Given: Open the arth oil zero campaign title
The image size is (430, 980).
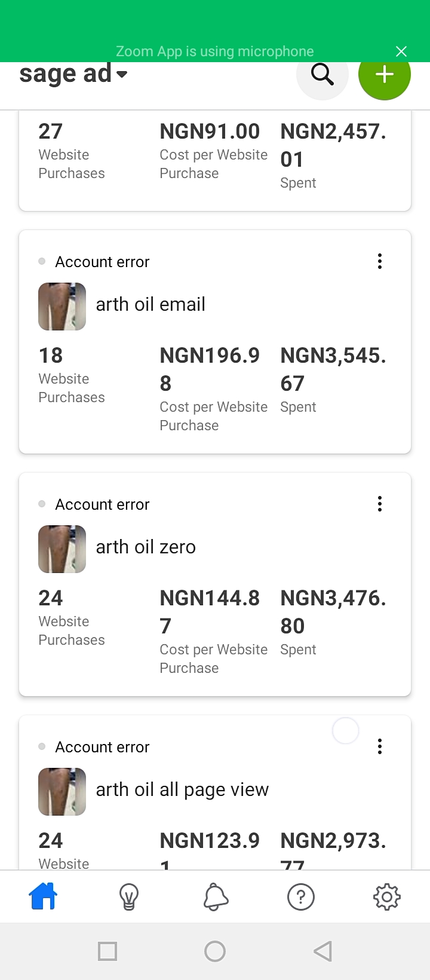Looking at the screenshot, I should coord(146,547).
